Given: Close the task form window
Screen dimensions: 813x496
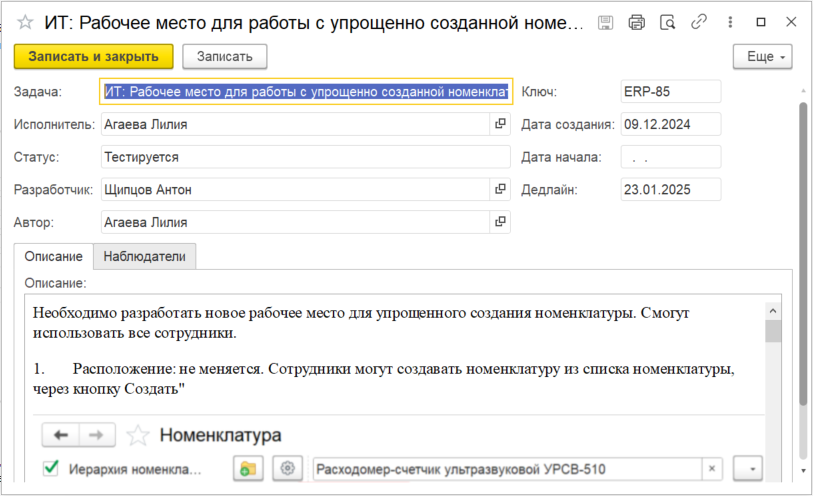Looking at the screenshot, I should [791, 22].
